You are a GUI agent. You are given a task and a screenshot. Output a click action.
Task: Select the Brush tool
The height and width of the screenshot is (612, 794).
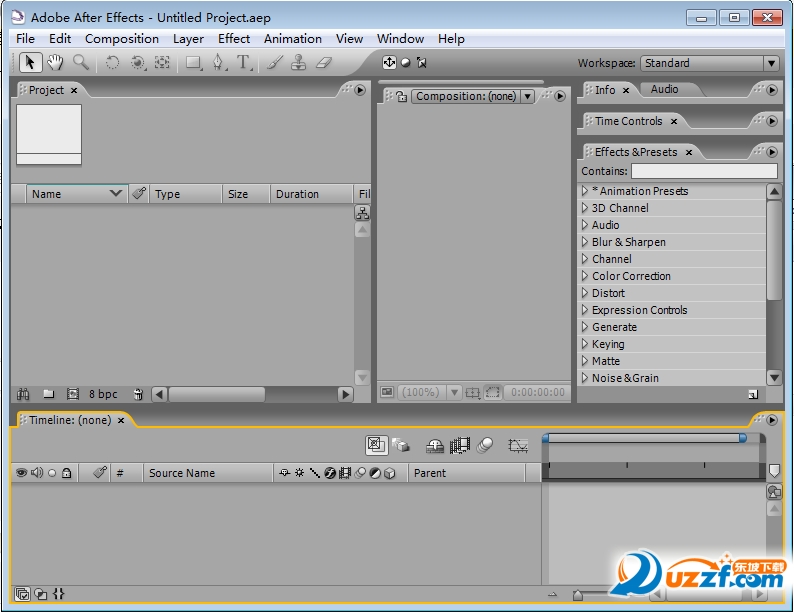[274, 63]
